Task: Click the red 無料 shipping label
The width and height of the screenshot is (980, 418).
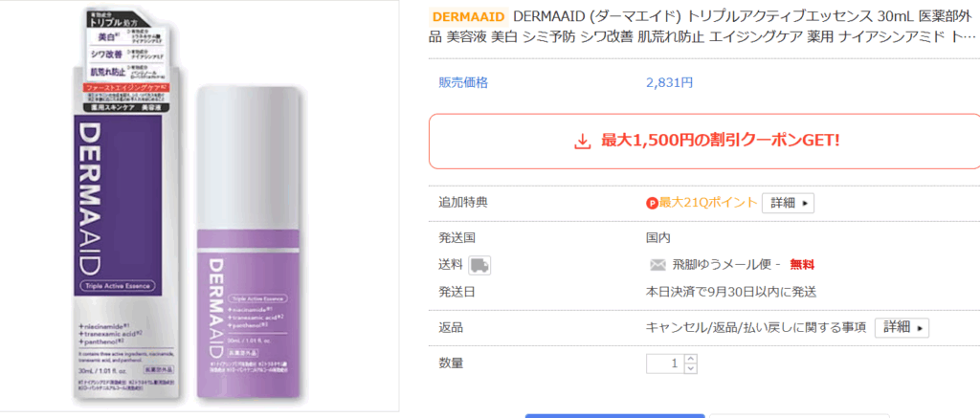Action: 802,265
